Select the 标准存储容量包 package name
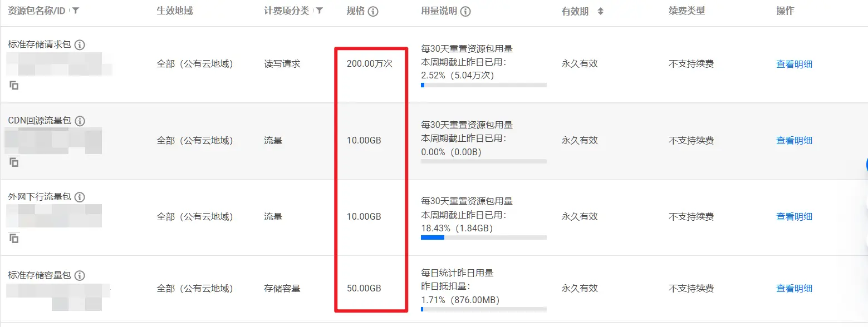Image resolution: width=868 pixels, height=327 pixels. click(39, 275)
